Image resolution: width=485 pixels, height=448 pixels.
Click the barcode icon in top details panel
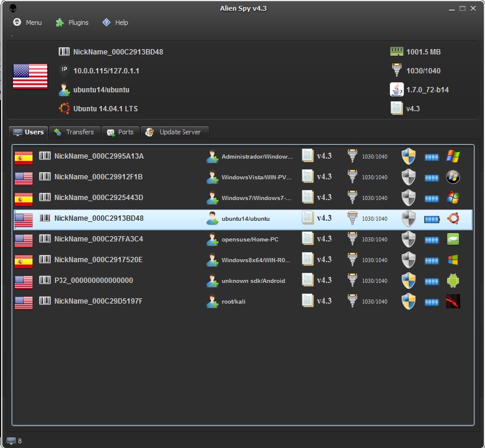[x=64, y=51]
